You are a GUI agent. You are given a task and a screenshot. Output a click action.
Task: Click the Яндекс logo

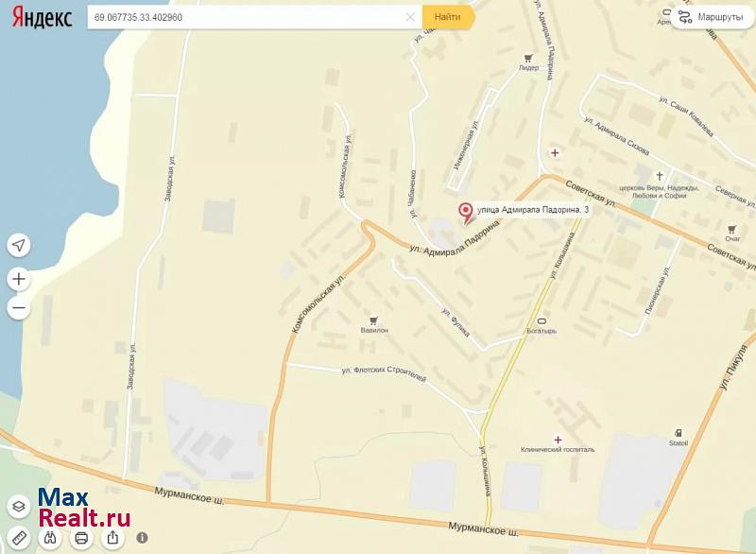(42, 17)
